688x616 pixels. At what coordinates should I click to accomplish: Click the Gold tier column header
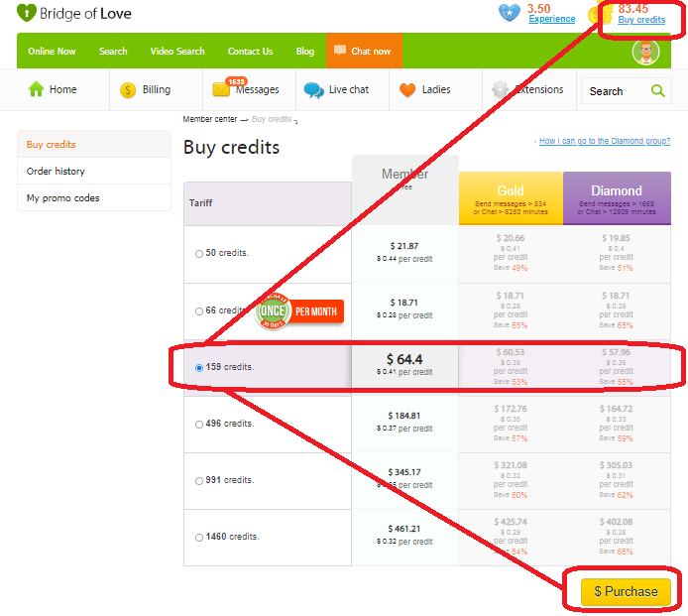(x=511, y=198)
